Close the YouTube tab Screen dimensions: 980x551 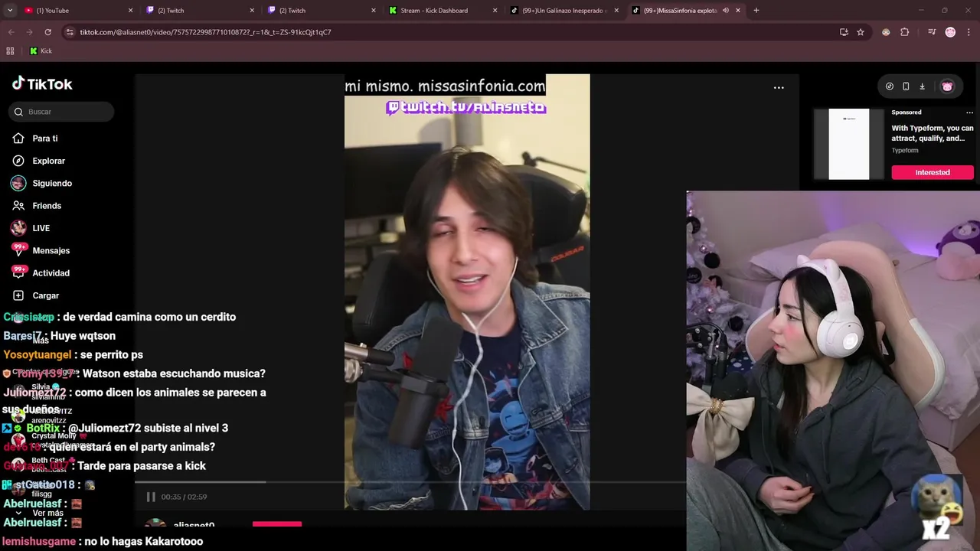tap(130, 11)
